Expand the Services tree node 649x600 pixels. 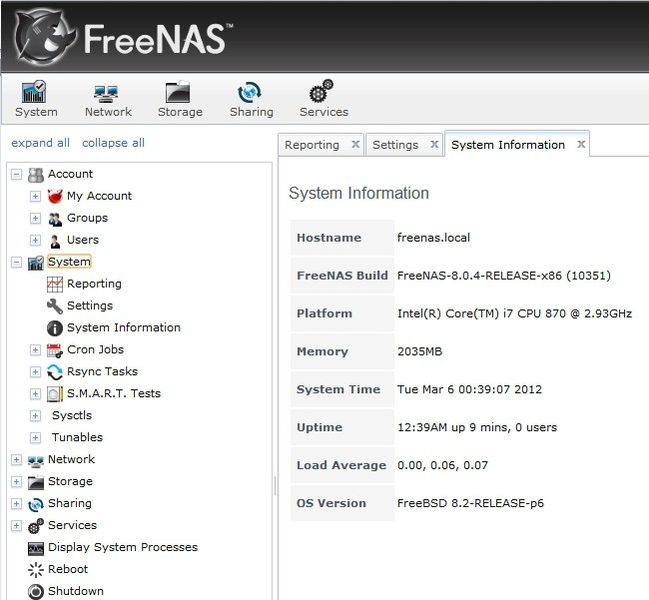(16, 526)
